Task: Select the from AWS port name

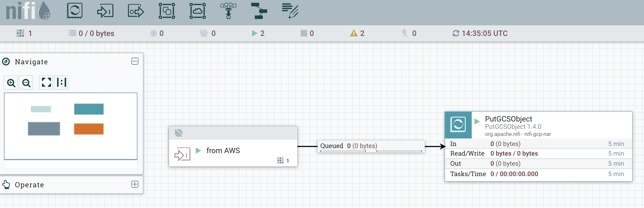Action: [223, 151]
